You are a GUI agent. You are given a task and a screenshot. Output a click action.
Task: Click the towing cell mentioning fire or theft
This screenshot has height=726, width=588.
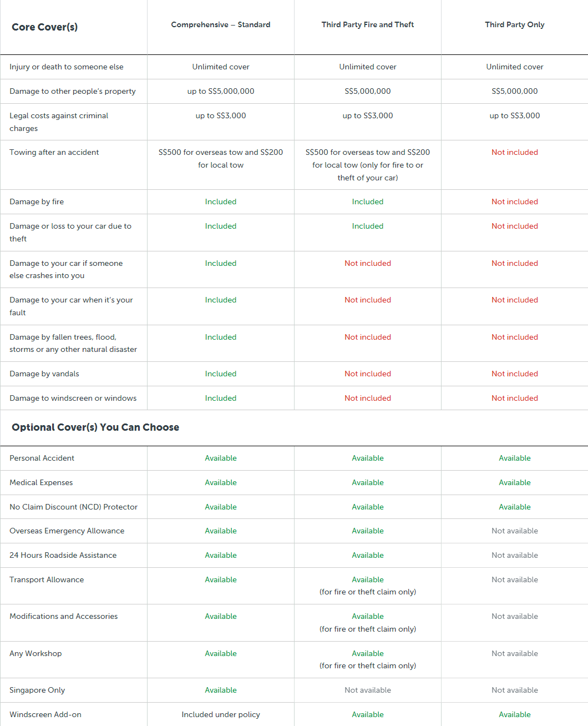pos(368,165)
